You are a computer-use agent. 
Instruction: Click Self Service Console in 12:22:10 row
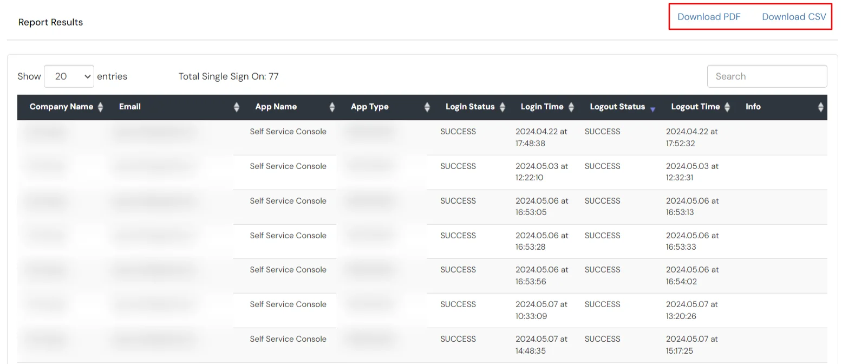click(288, 166)
